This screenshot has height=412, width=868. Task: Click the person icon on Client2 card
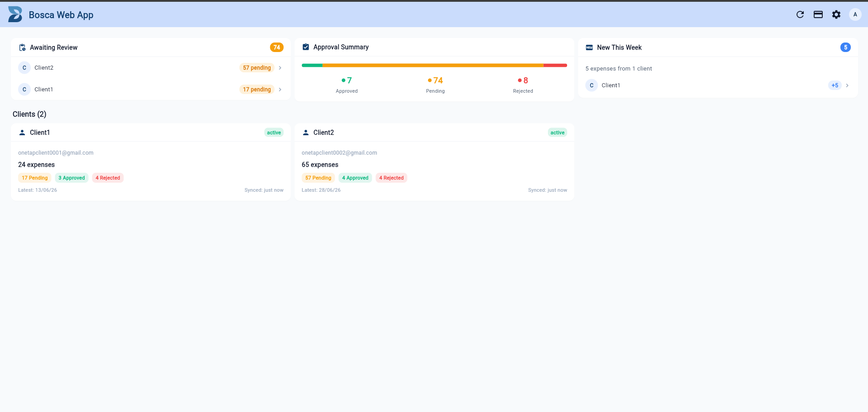[306, 133]
